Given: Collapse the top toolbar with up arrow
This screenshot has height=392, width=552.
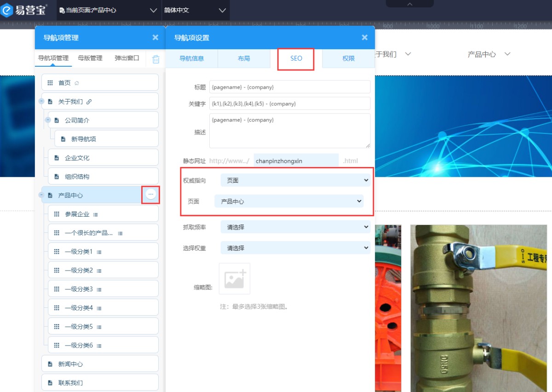Looking at the screenshot, I should point(409,4).
